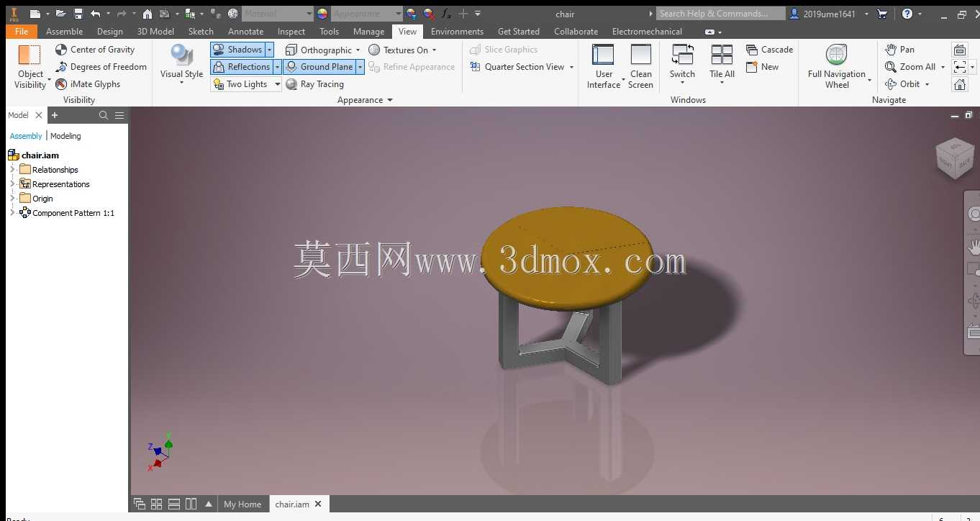Toggle Shadows on or off

pyautogui.click(x=238, y=50)
